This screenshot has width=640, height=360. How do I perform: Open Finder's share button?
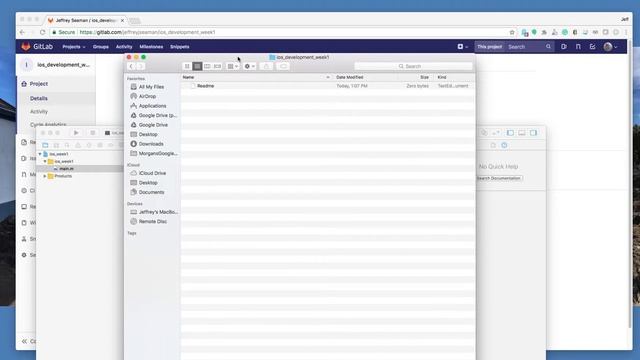pyautogui.click(x=266, y=66)
